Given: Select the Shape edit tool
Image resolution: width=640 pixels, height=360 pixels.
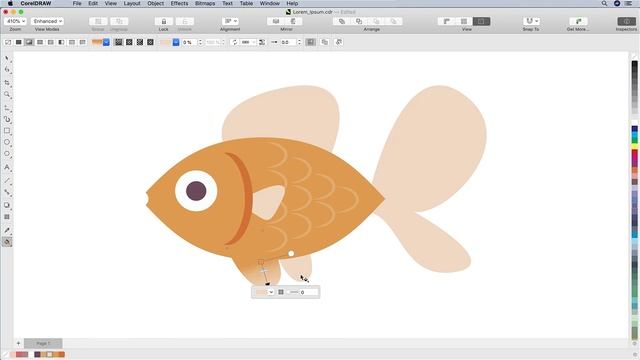Looking at the screenshot, I should point(7,70).
